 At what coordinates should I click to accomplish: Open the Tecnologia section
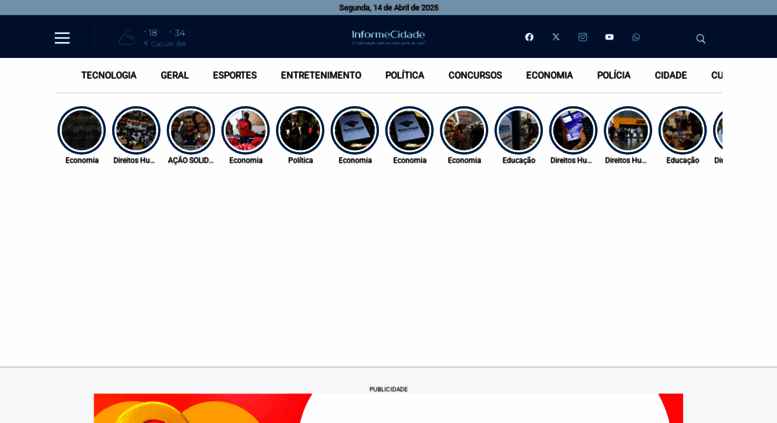point(109,75)
